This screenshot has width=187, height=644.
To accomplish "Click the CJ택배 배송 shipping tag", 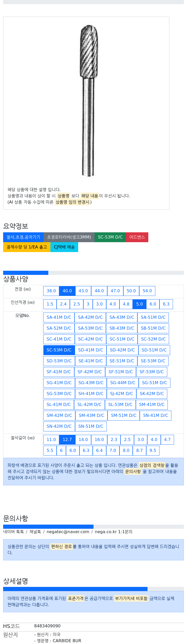I will click(x=64, y=247).
